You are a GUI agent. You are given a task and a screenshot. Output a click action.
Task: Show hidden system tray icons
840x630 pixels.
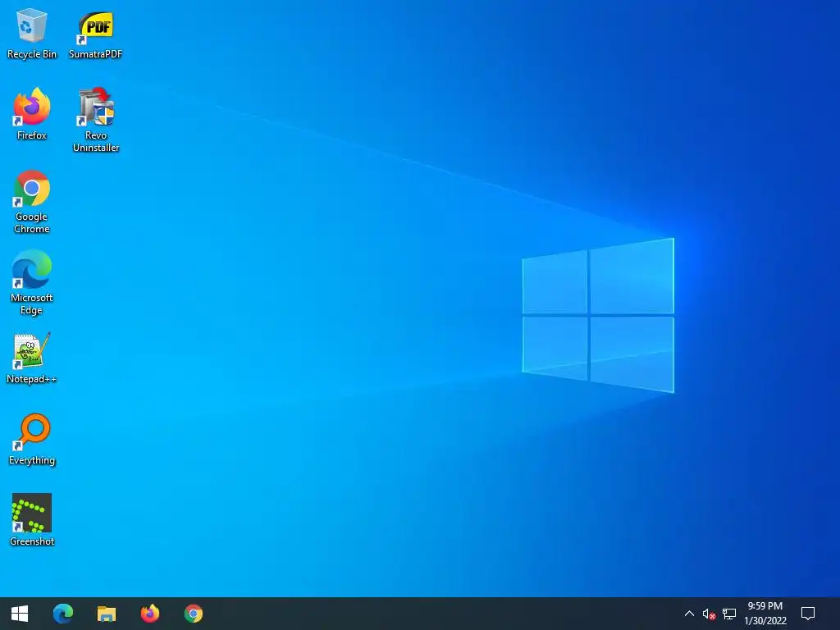click(x=689, y=614)
